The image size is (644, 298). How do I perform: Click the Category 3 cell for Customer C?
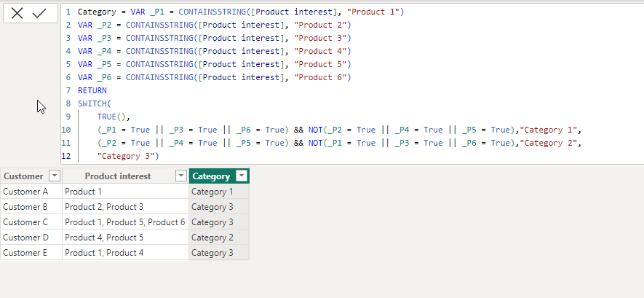click(219, 222)
